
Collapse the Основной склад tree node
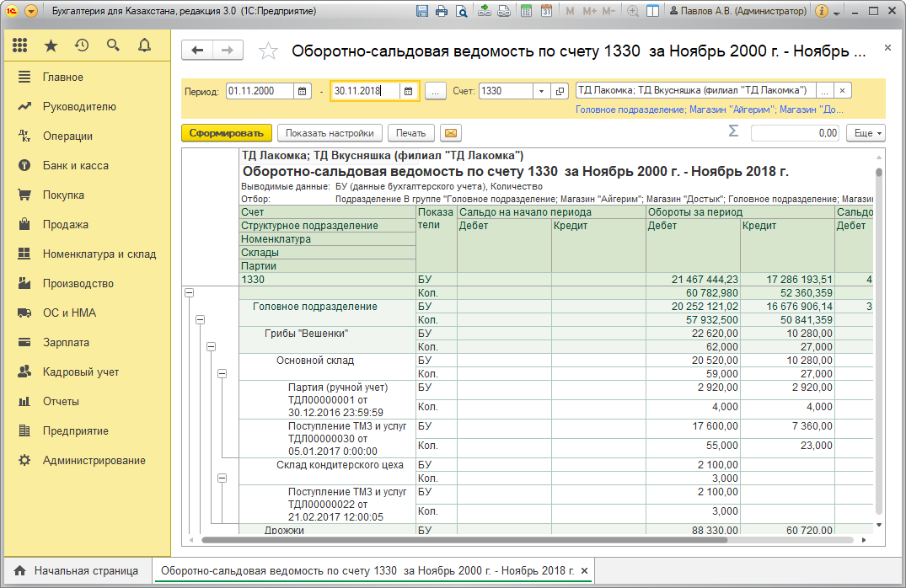(x=222, y=373)
